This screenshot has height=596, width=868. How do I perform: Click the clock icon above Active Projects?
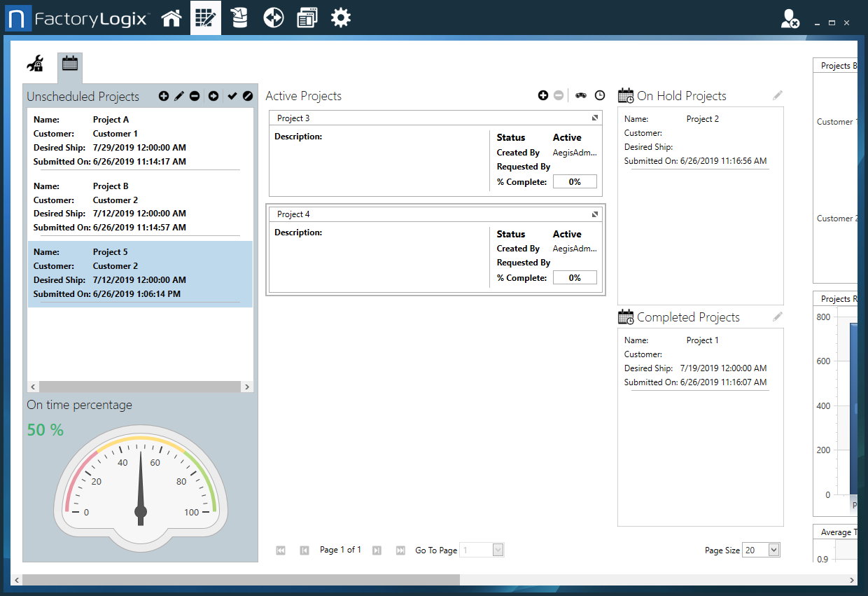(600, 95)
